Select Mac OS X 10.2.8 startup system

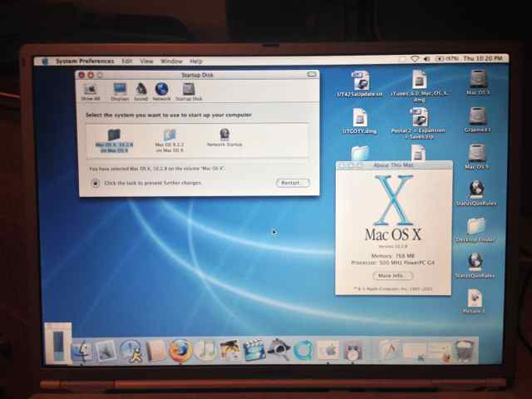[114, 140]
